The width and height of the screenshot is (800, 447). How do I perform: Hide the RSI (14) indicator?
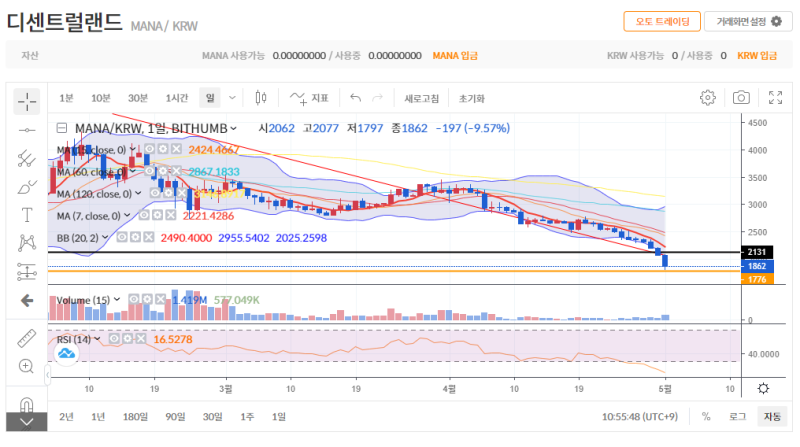[114, 338]
